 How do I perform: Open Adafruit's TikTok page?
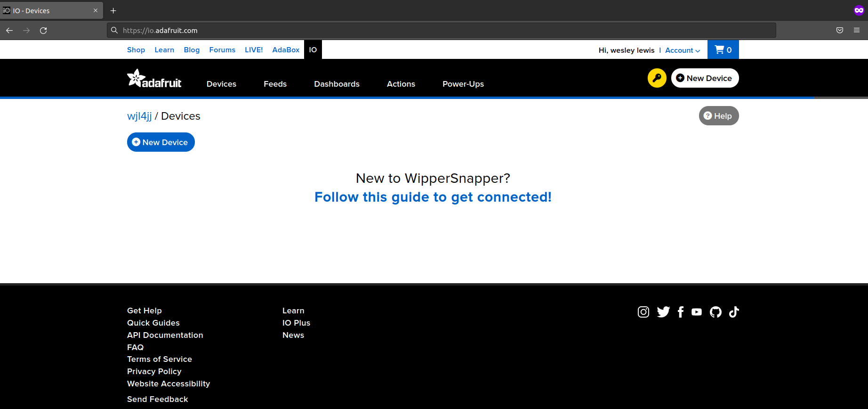point(734,312)
